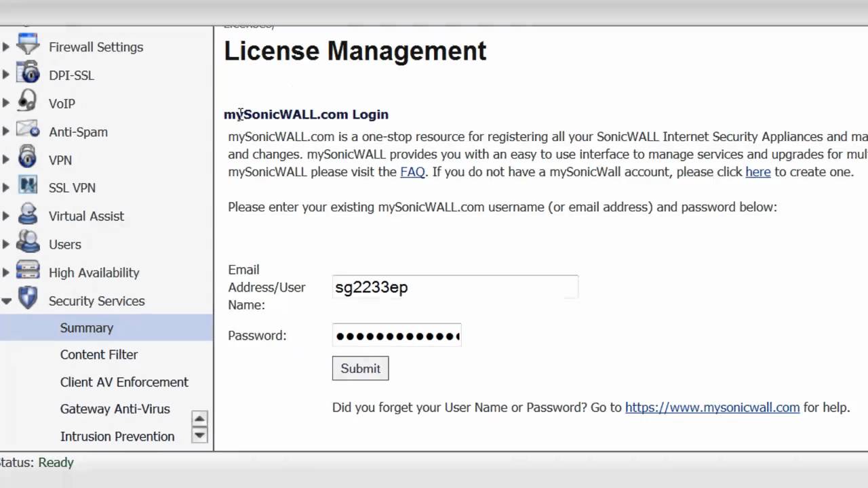
Task: Open the SSL VPN menu label
Action: (72, 188)
